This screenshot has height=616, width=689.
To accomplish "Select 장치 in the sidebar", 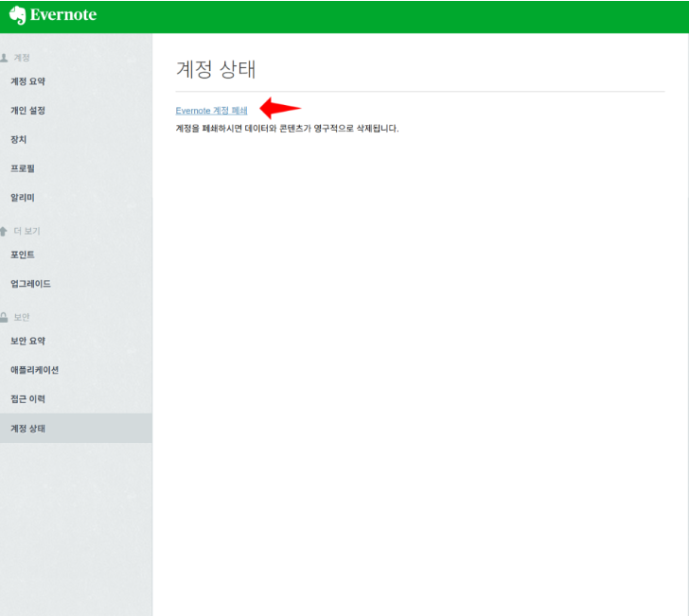I will point(19,139).
